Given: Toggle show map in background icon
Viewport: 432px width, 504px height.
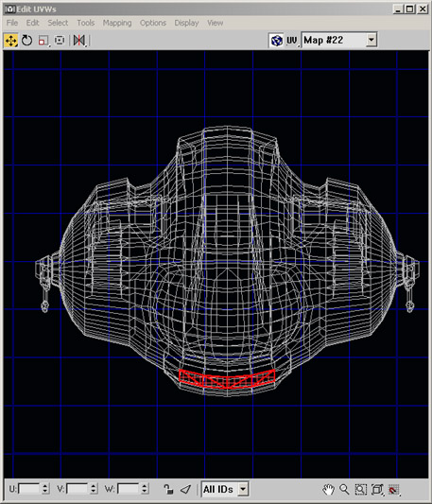Looking at the screenshot, I should (276, 41).
